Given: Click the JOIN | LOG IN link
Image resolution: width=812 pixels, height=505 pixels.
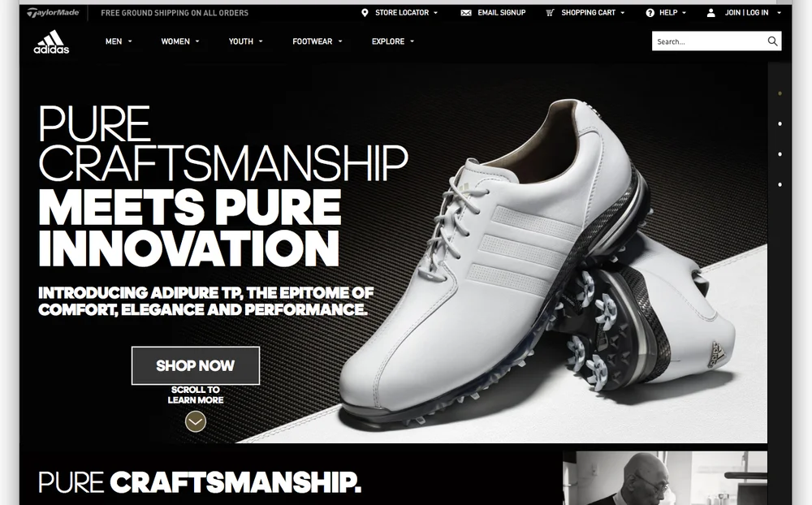Looking at the screenshot, I should [746, 12].
